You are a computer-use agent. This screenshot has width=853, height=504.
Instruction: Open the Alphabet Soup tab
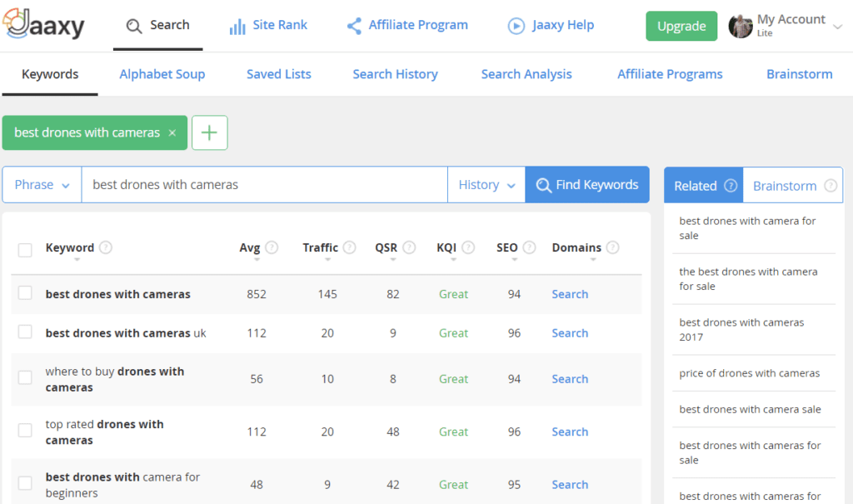162,75
